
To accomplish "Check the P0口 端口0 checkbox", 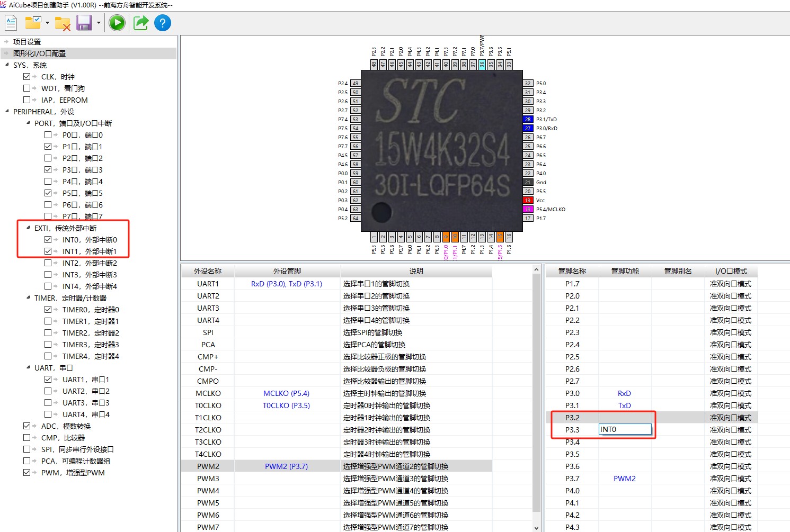I will coord(48,135).
